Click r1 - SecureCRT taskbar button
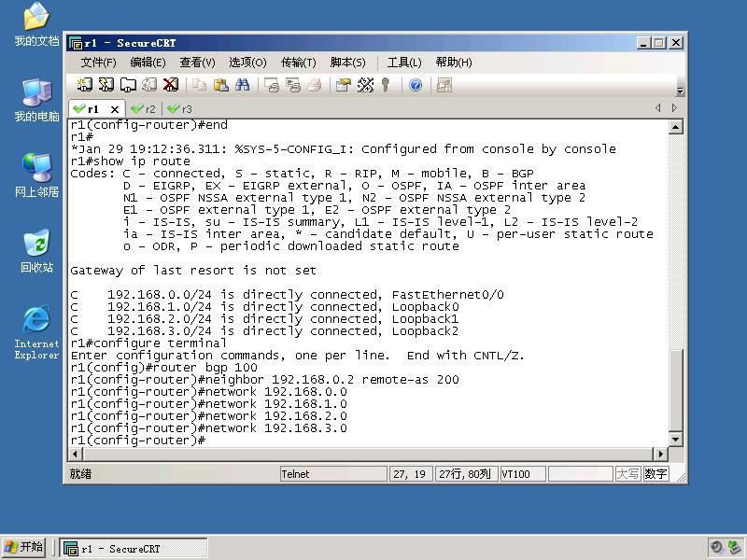Screen dimensions: 747x560 coord(134,549)
